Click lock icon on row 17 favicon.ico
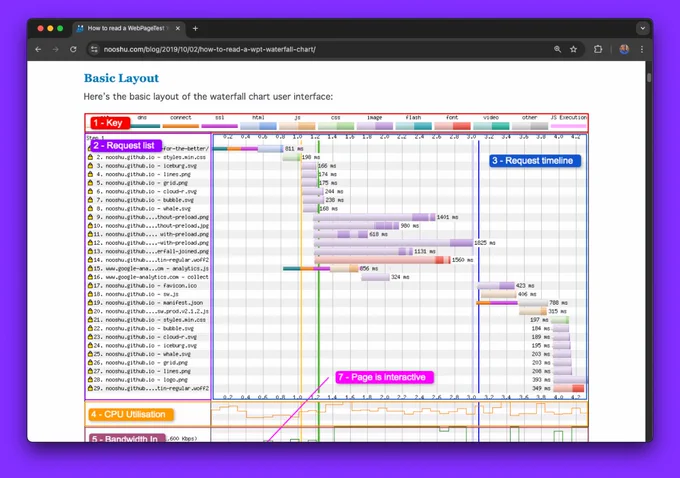 click(90, 285)
